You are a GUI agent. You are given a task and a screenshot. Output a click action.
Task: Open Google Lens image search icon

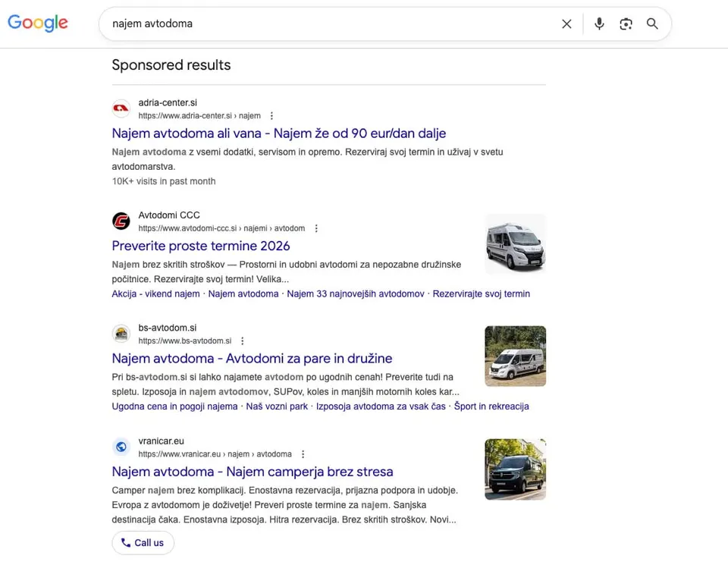point(626,24)
